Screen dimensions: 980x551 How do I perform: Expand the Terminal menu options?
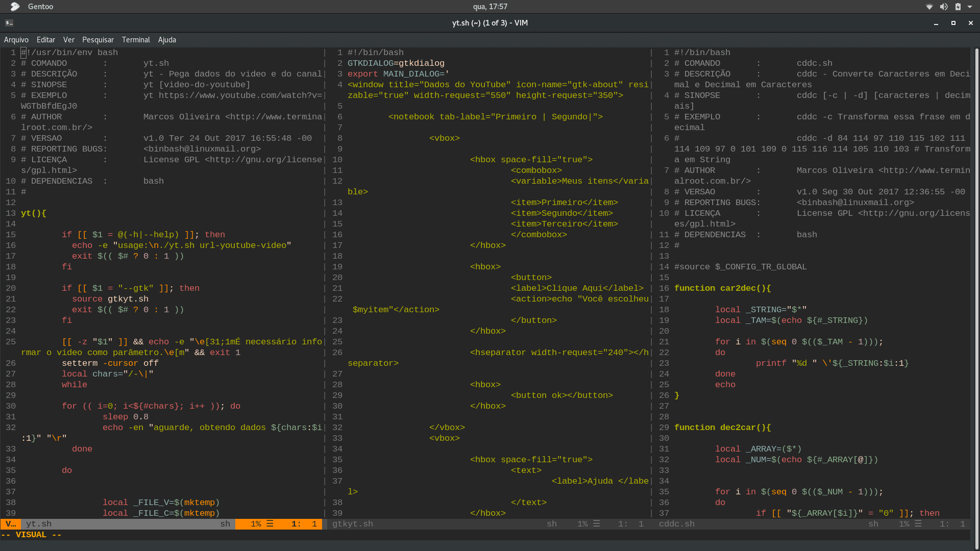[x=136, y=40]
